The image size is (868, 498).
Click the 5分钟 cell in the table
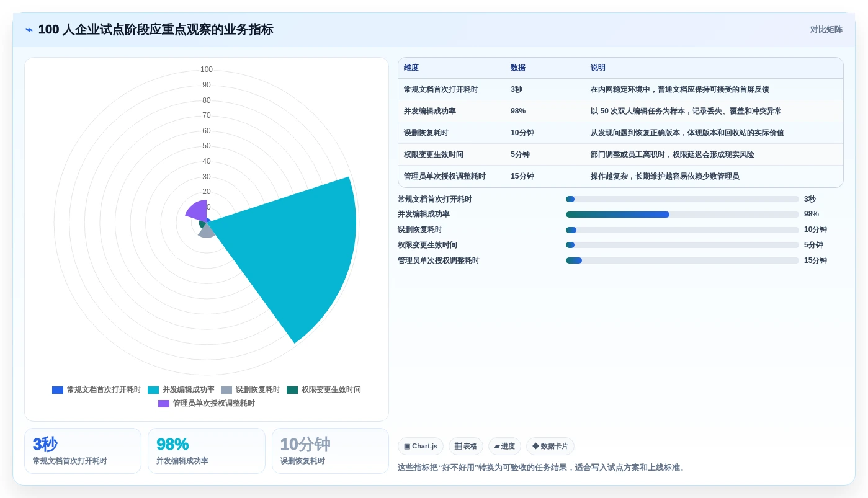click(520, 155)
